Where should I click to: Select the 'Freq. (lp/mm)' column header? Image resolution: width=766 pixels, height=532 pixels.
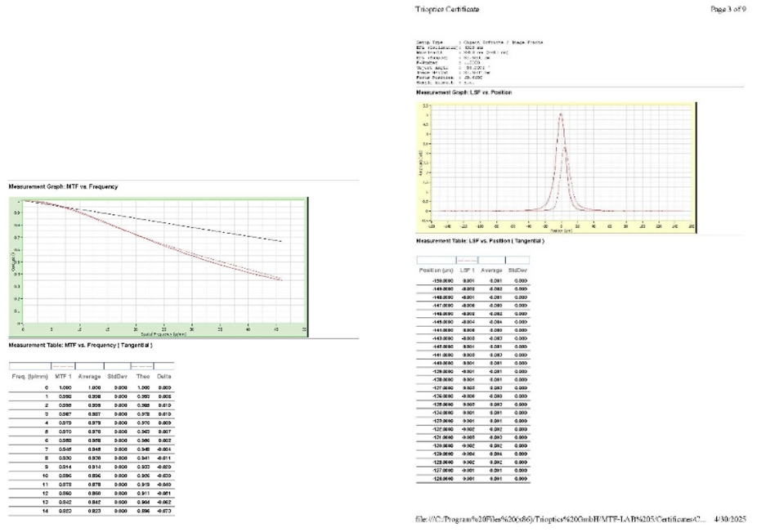(29, 376)
